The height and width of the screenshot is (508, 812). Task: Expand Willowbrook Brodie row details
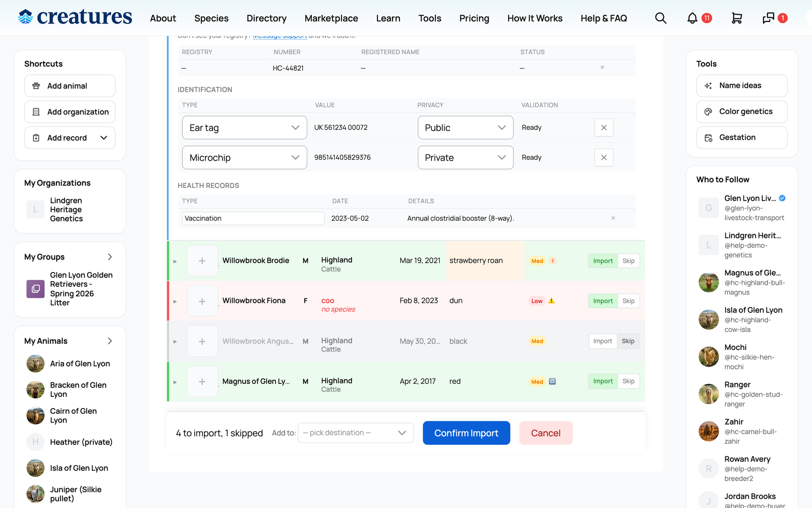175,261
